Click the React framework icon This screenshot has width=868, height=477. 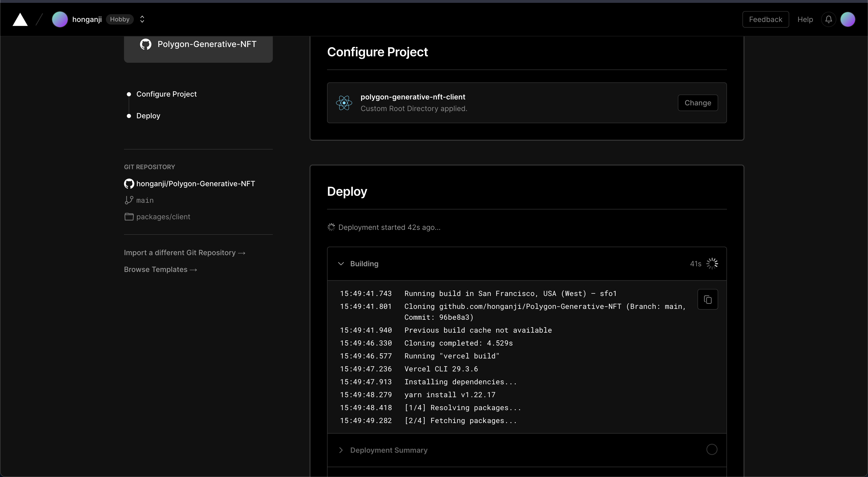[x=344, y=103]
